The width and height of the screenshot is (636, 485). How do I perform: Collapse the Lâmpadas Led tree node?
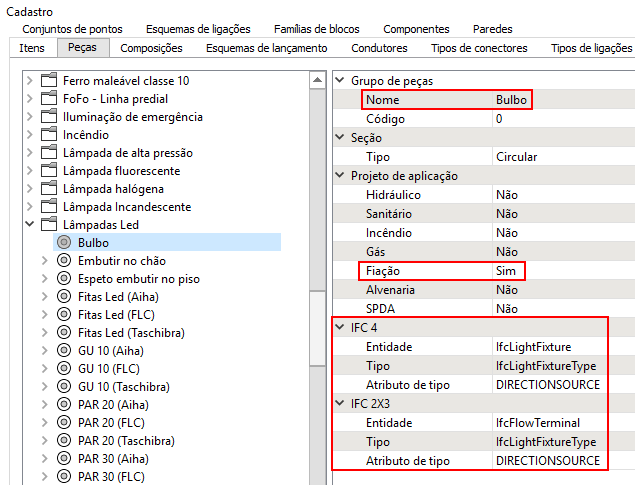[29, 225]
